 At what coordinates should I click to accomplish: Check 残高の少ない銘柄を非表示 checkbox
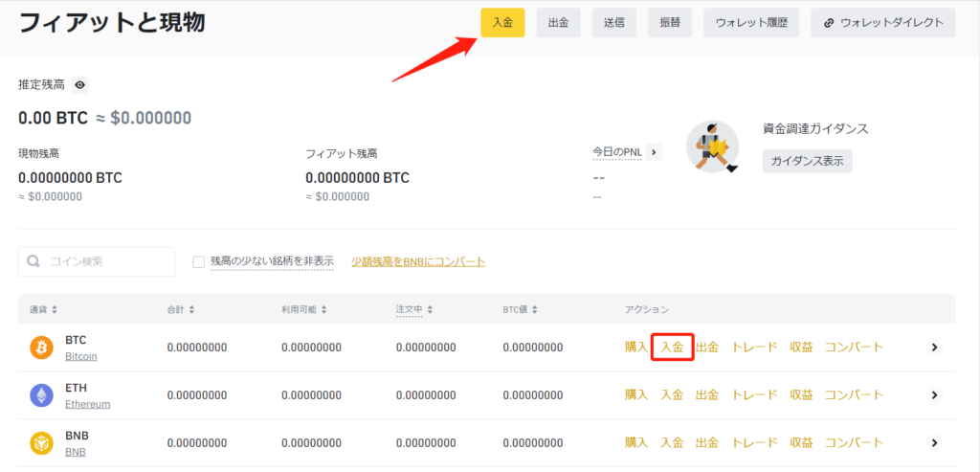[199, 262]
